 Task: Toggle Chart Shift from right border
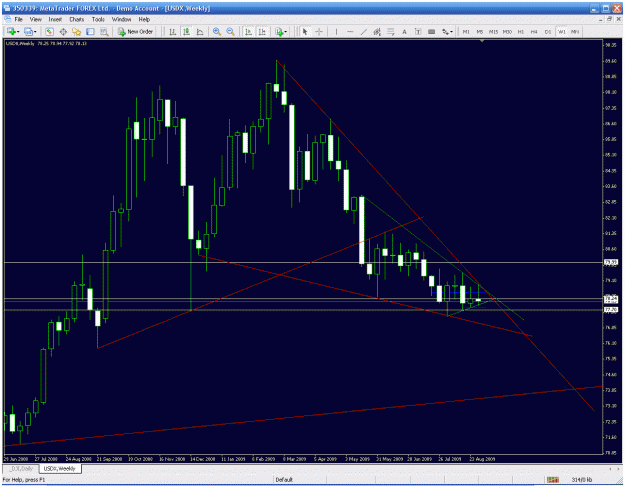(x=262, y=31)
